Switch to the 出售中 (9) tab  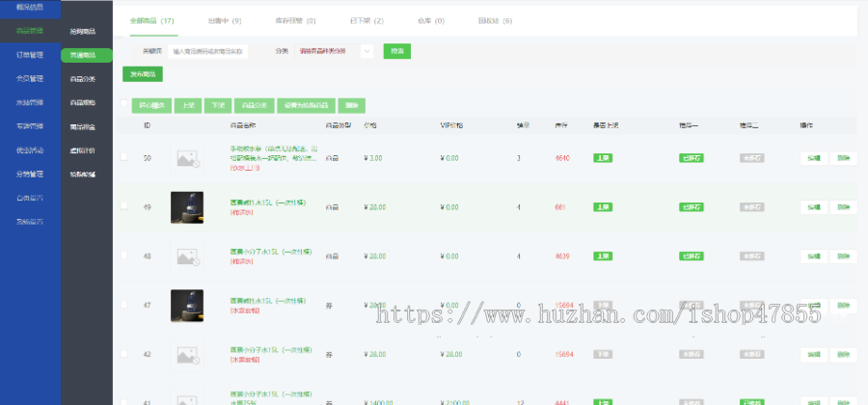[x=225, y=21]
